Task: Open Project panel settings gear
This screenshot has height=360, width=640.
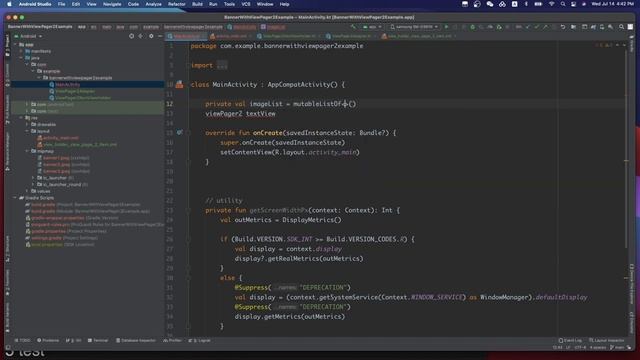Action: (151, 36)
